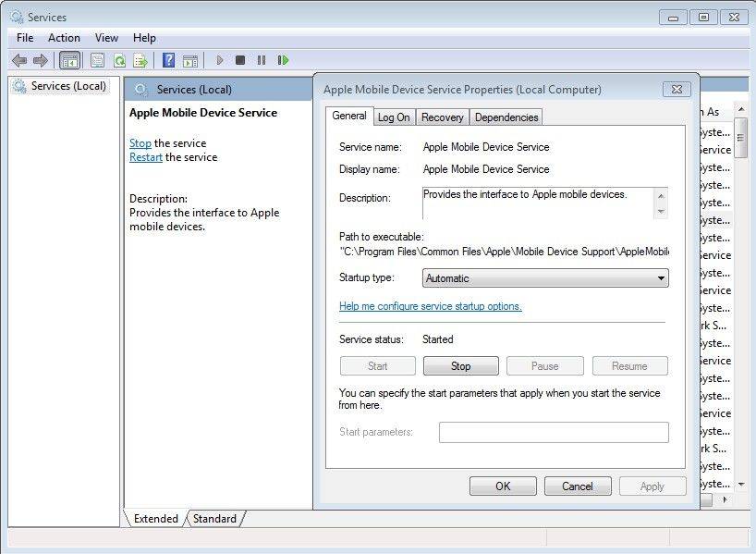The width and height of the screenshot is (756, 554).
Task: Click the Restart the service link
Action: 146,157
